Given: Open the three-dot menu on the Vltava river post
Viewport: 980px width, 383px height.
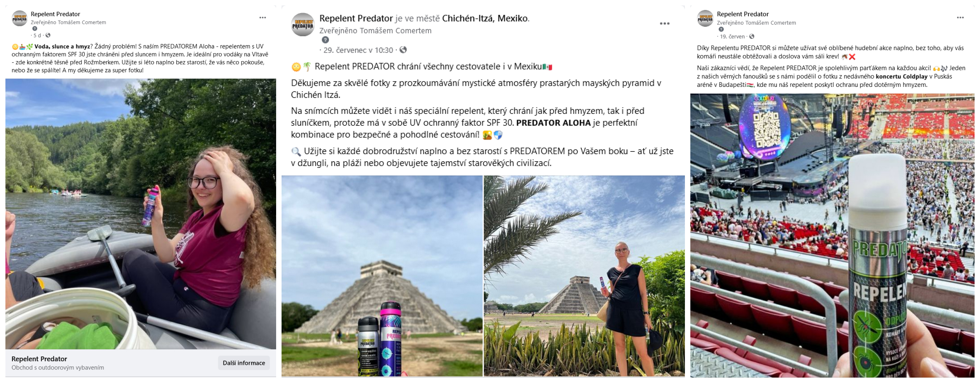Looking at the screenshot, I should [x=263, y=18].
